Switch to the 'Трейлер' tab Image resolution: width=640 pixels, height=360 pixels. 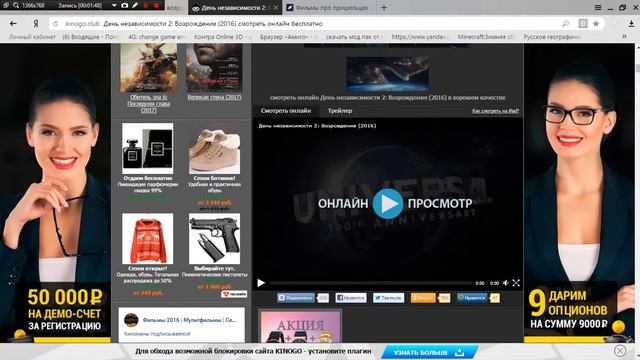coord(340,111)
